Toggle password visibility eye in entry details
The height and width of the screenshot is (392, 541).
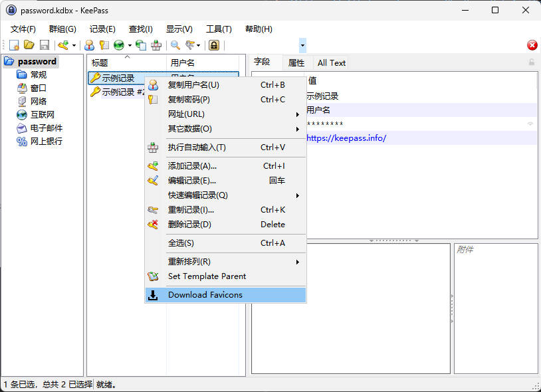coord(530,124)
